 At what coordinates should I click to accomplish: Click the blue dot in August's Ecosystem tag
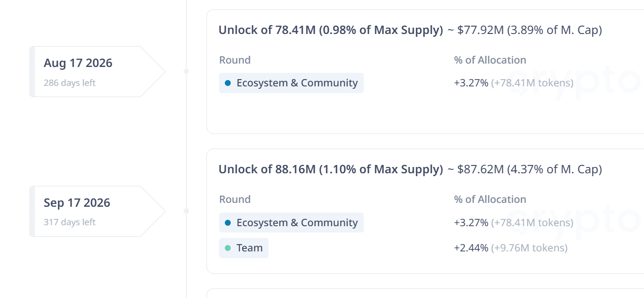[x=228, y=83]
